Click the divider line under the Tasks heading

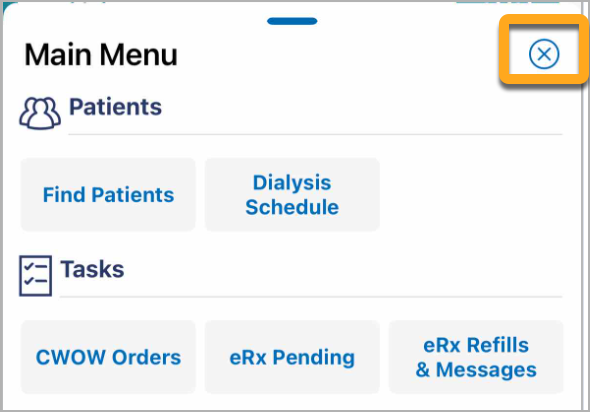tap(311, 297)
